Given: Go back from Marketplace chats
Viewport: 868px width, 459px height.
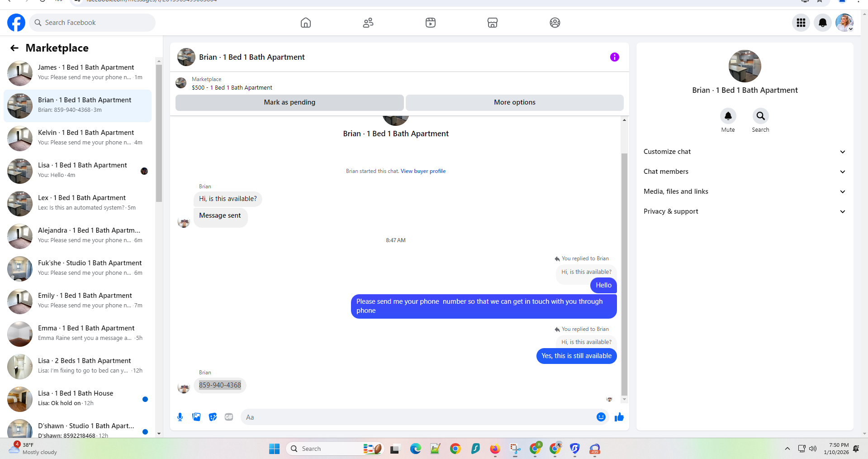Looking at the screenshot, I should [14, 48].
